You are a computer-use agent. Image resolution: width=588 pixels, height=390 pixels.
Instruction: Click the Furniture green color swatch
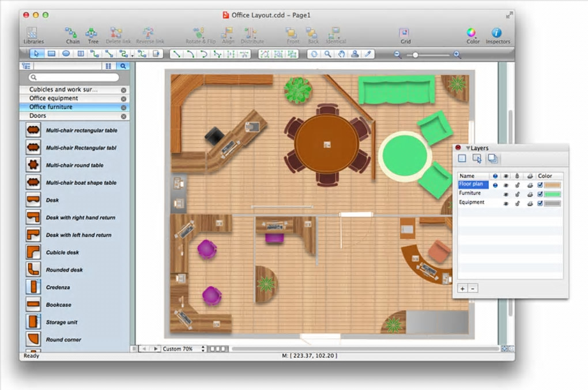(552, 194)
